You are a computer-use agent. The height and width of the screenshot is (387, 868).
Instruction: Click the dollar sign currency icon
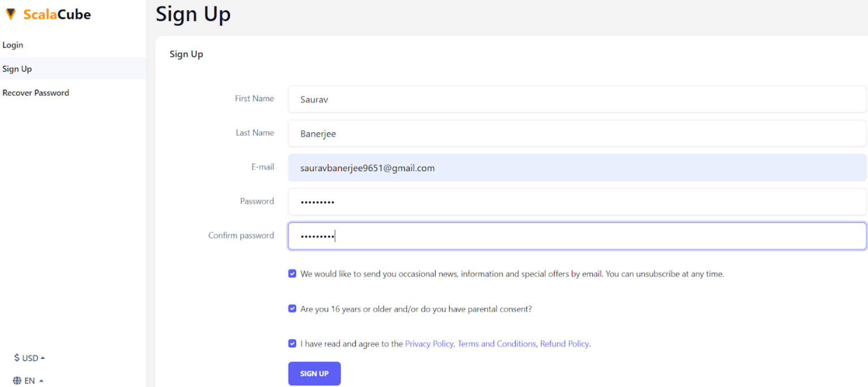16,358
